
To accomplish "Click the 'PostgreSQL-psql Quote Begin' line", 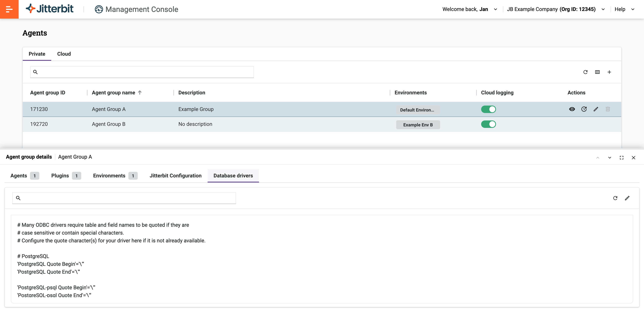I will [56, 287].
